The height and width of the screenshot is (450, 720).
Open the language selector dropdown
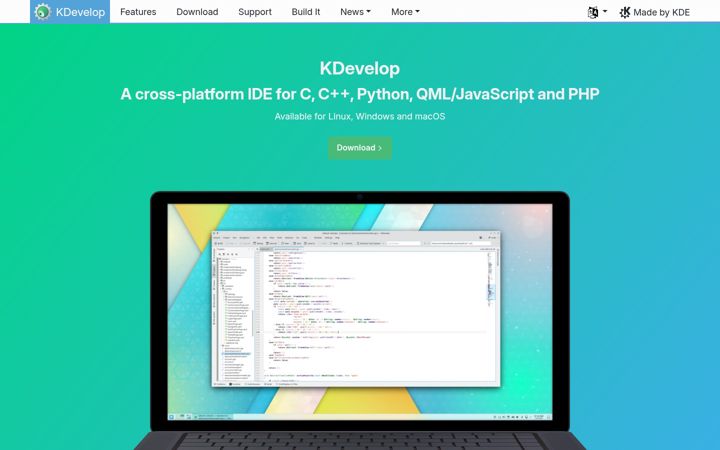click(597, 12)
